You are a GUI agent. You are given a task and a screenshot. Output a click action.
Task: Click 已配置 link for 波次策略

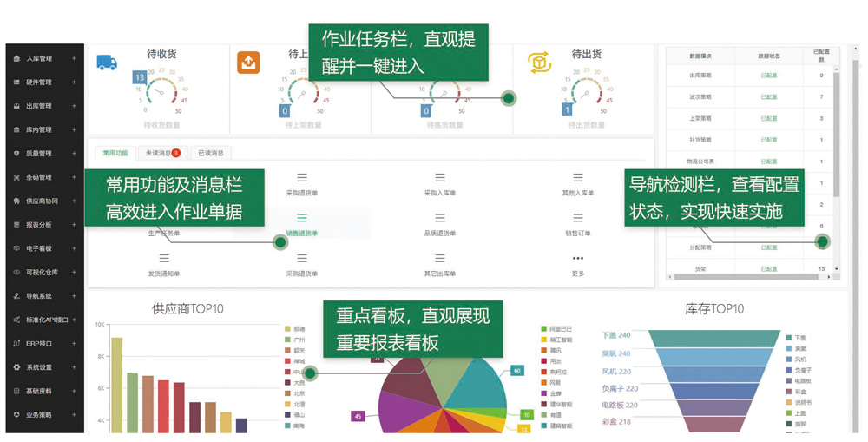click(x=769, y=97)
